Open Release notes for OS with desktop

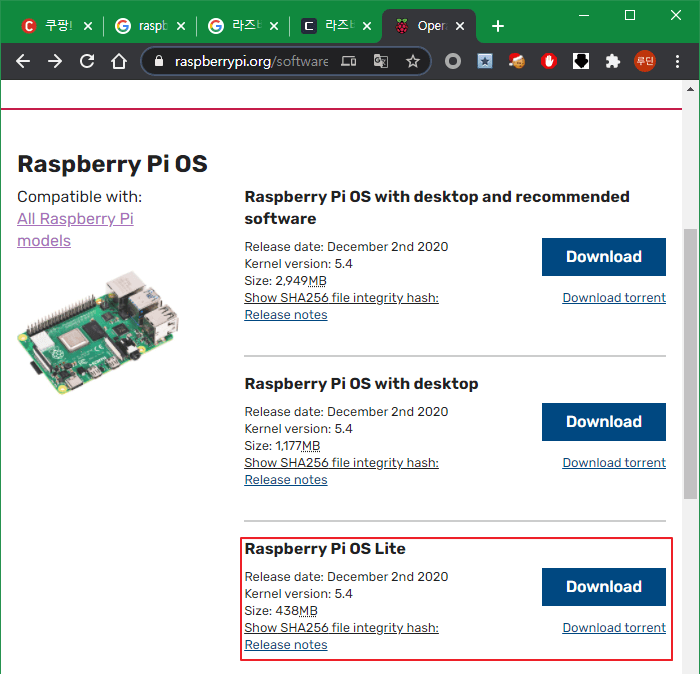tap(286, 480)
